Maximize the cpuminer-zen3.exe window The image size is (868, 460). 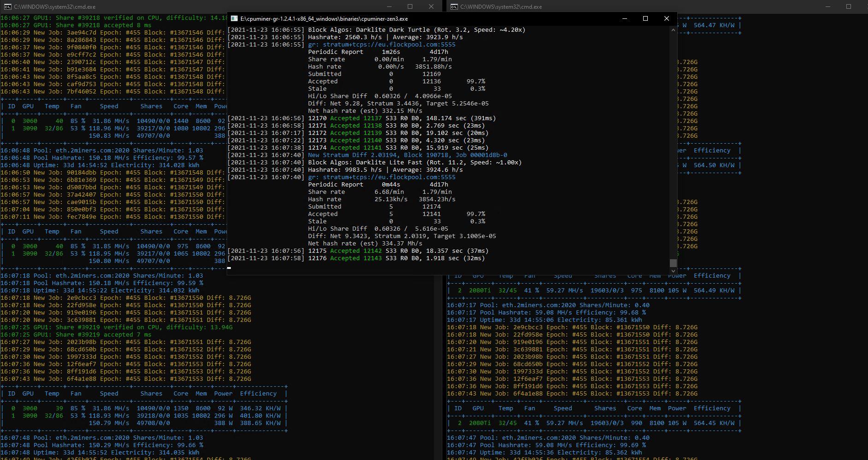tap(645, 19)
